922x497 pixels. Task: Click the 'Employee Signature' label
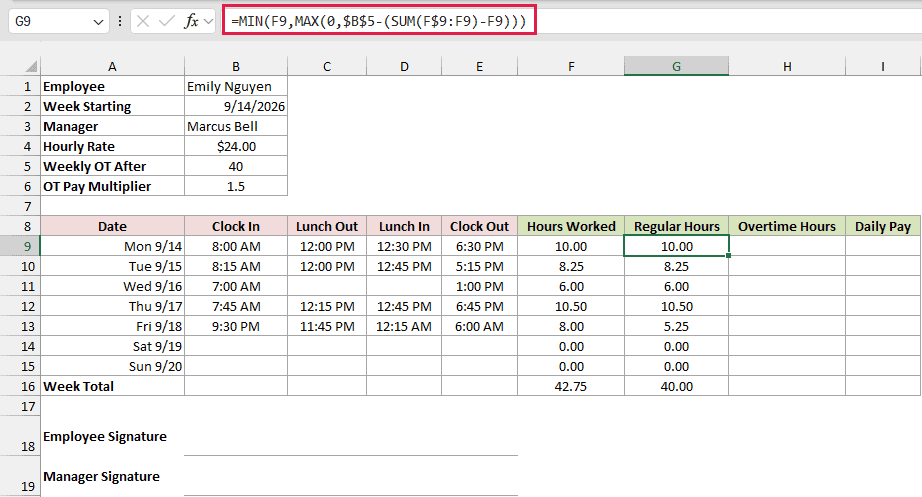coord(105,436)
